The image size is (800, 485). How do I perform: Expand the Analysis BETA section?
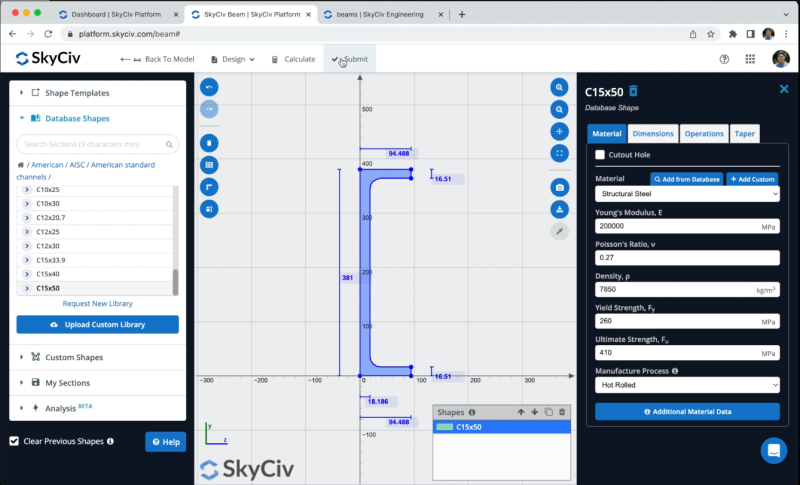pos(97,408)
